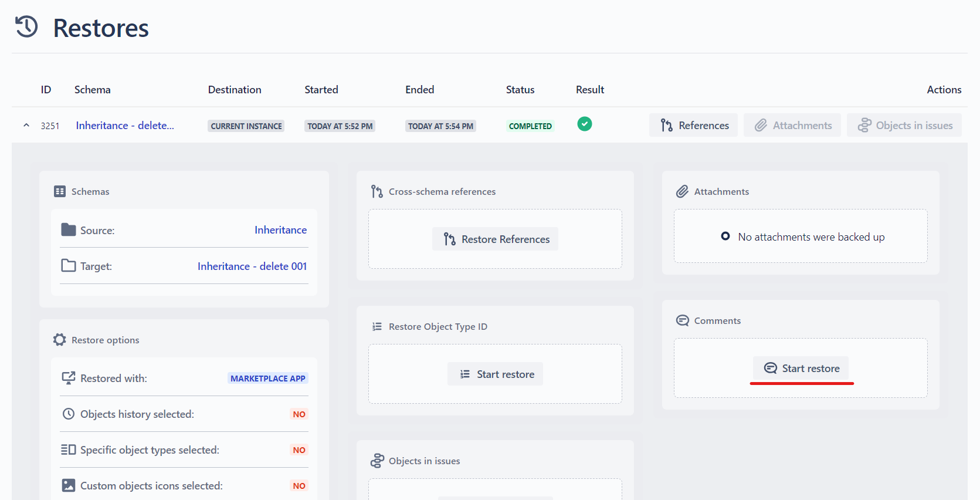Click the green completed result checkmark
980x500 pixels.
(584, 124)
